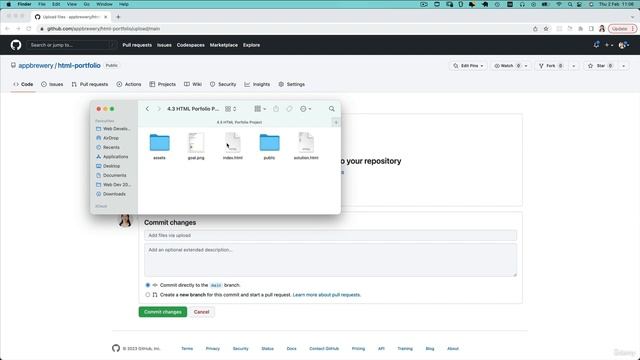Open the create new plus menu
The width and height of the screenshot is (640, 360).
click(609, 45)
